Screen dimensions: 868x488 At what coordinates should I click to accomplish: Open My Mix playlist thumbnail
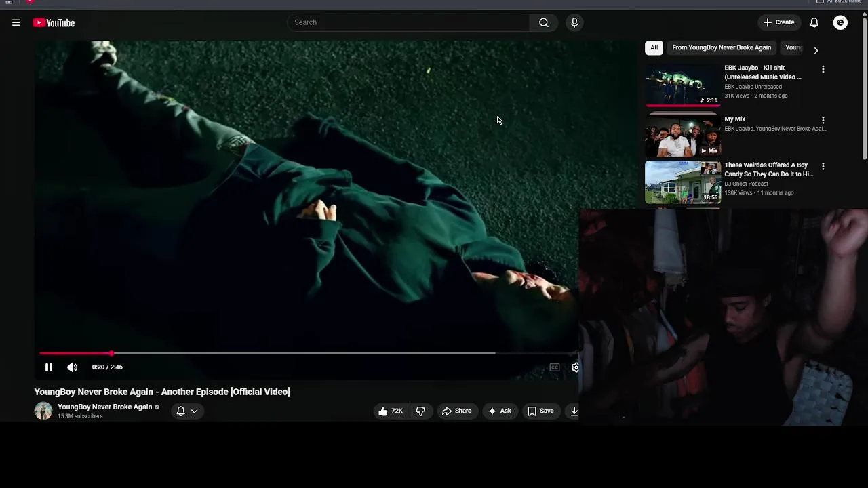[x=683, y=135]
